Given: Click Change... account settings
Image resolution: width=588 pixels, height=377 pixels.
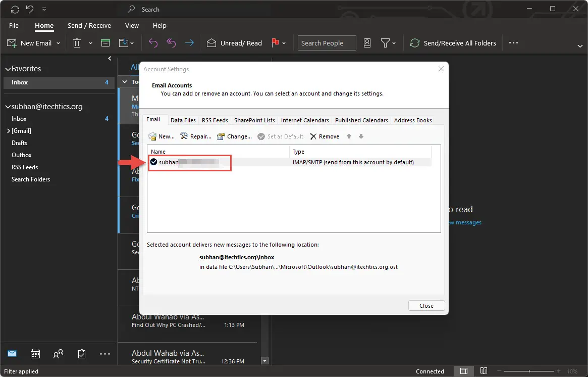Looking at the screenshot, I should click(x=234, y=136).
